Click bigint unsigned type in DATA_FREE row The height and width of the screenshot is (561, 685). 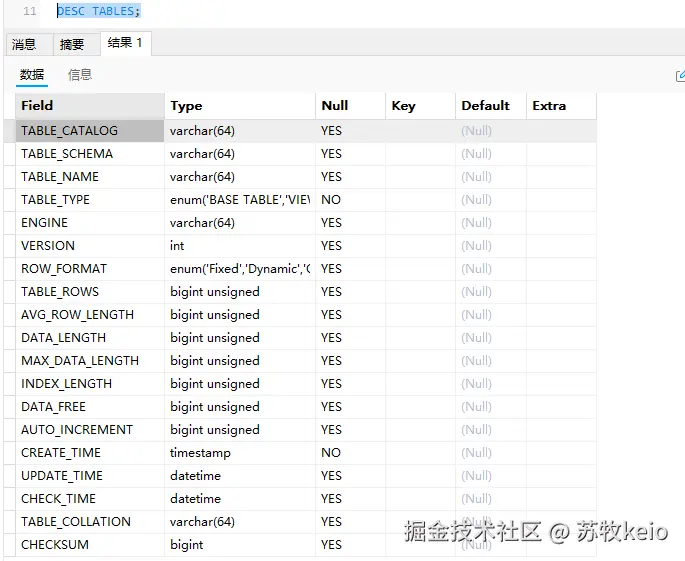coord(240,407)
